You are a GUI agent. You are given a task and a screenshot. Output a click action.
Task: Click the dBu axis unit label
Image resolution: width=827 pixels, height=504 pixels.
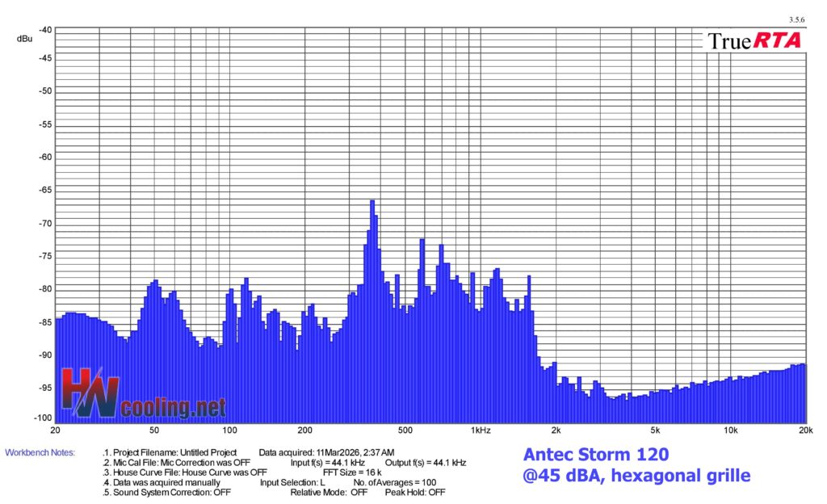(x=24, y=38)
